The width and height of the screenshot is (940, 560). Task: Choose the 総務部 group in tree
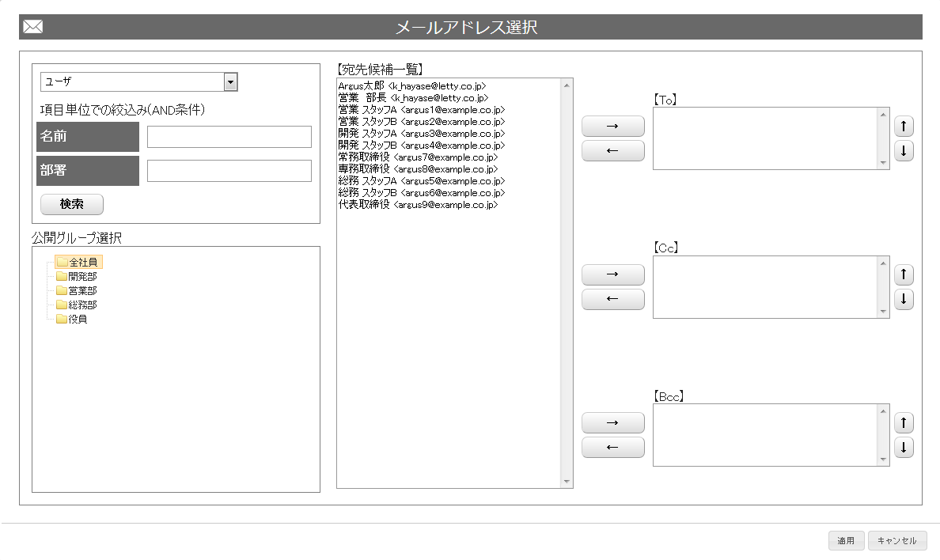point(82,305)
